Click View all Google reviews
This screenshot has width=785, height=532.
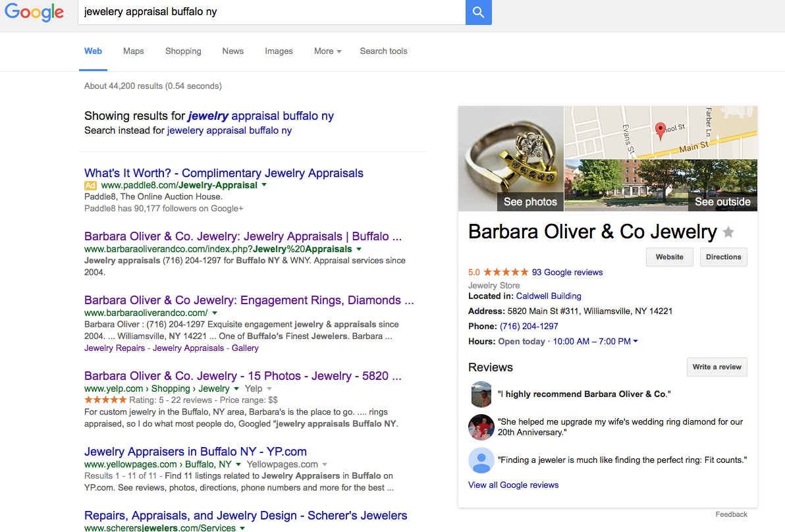pyautogui.click(x=513, y=485)
